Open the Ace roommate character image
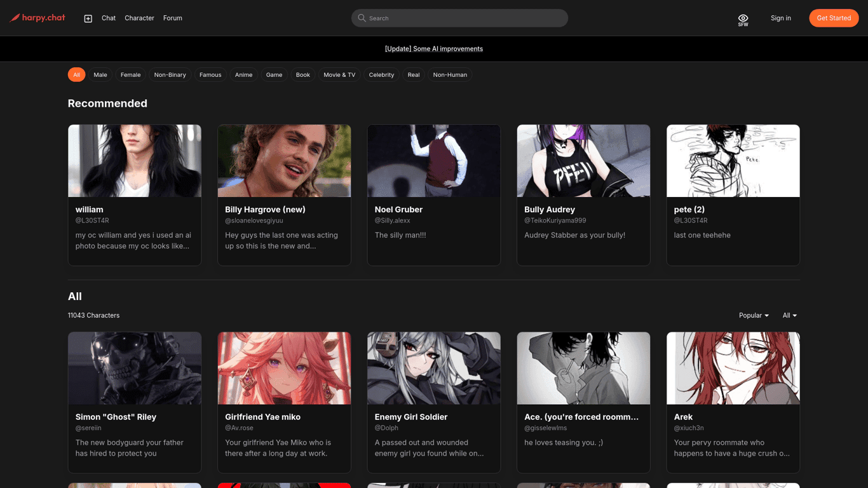868x488 pixels. click(583, 368)
